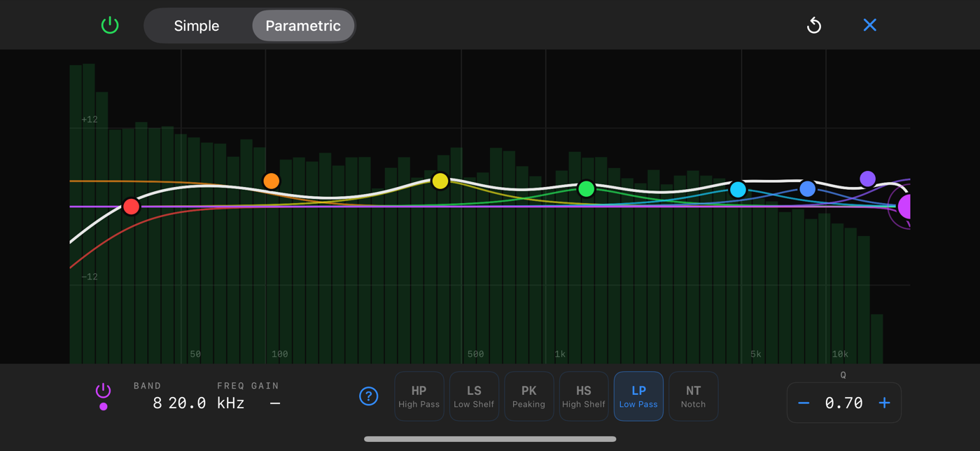Toggle the purple band power button
This screenshot has width=980, height=451.
pos(103,391)
